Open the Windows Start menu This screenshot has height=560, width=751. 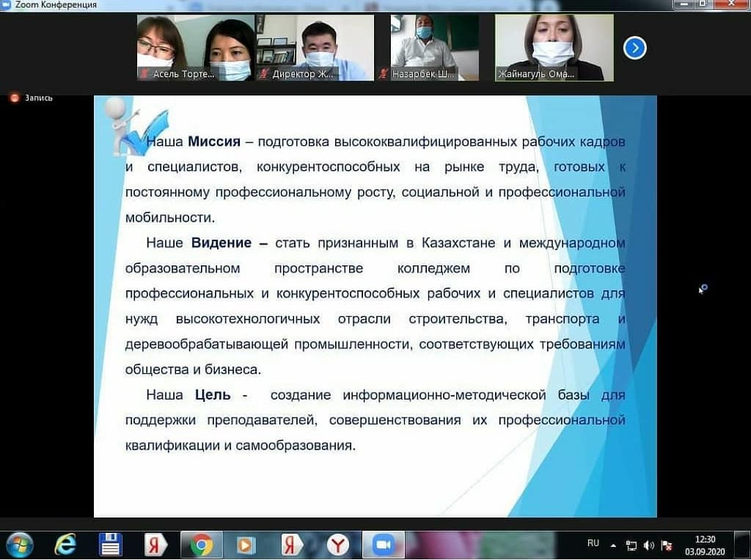coord(20,545)
